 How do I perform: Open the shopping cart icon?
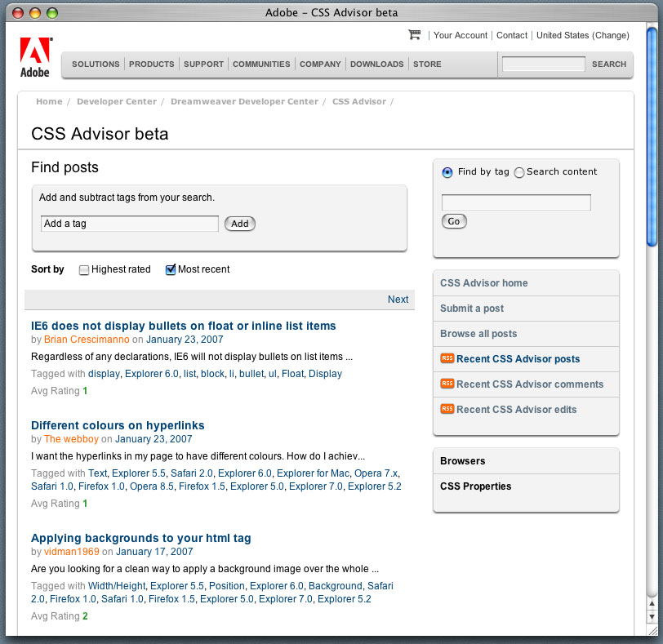415,35
